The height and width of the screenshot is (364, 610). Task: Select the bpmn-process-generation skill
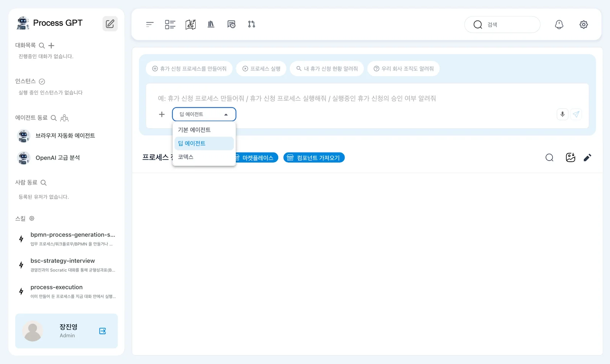click(x=66, y=239)
